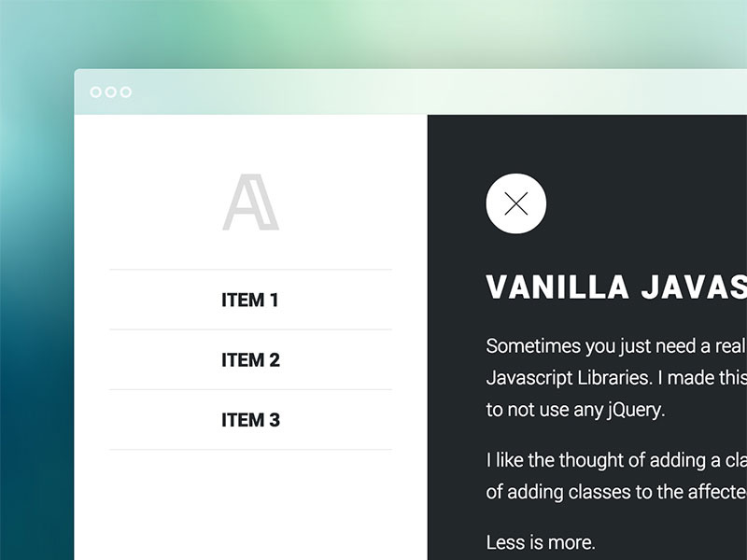Click the 'of adding classes to the' line
Screen dimensions: 747x560
click(616, 493)
